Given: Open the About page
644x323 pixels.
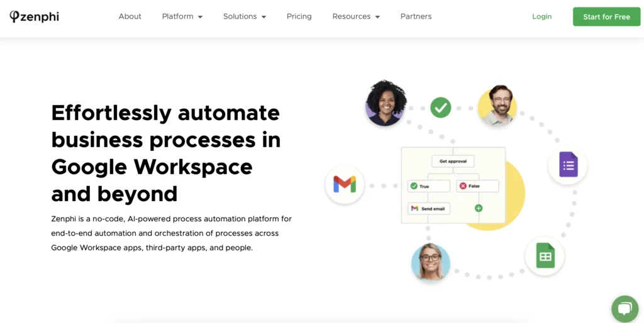Looking at the screenshot, I should click(130, 16).
